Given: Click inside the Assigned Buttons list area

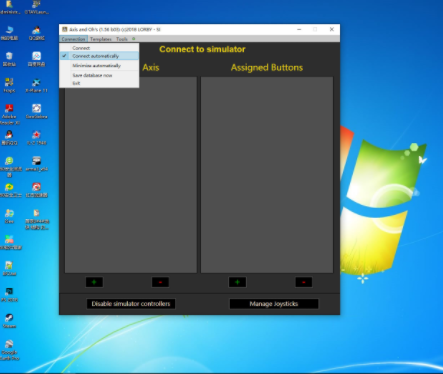Looking at the screenshot, I should [x=267, y=175].
